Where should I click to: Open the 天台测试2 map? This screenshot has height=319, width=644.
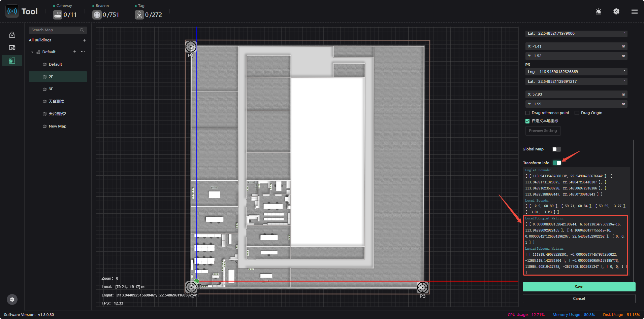(x=58, y=114)
